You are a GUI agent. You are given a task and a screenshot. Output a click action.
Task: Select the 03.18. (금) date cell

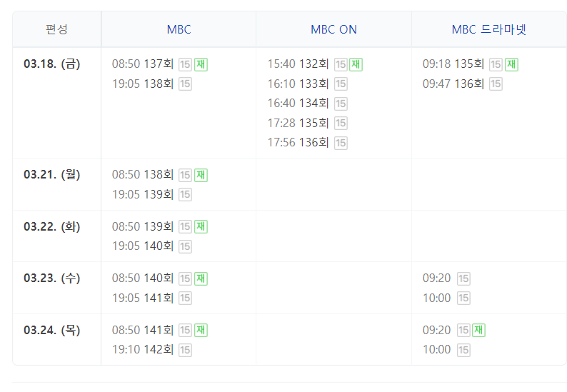coord(51,64)
